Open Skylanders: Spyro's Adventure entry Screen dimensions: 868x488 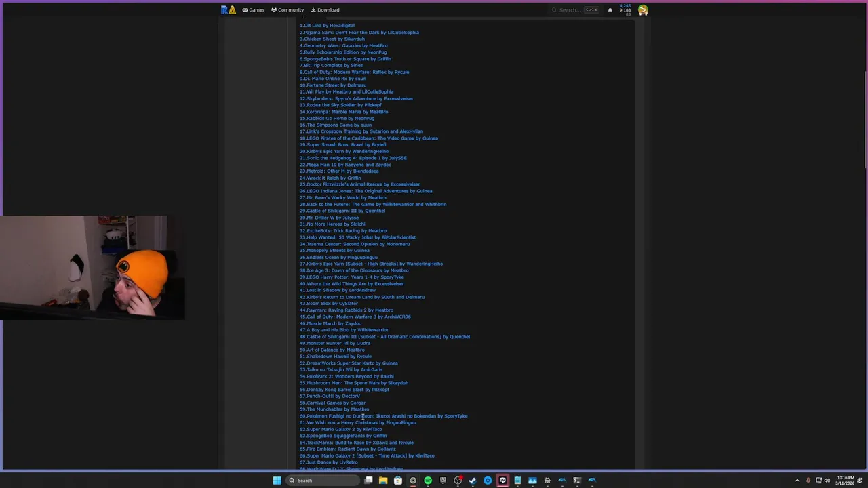tap(357, 98)
